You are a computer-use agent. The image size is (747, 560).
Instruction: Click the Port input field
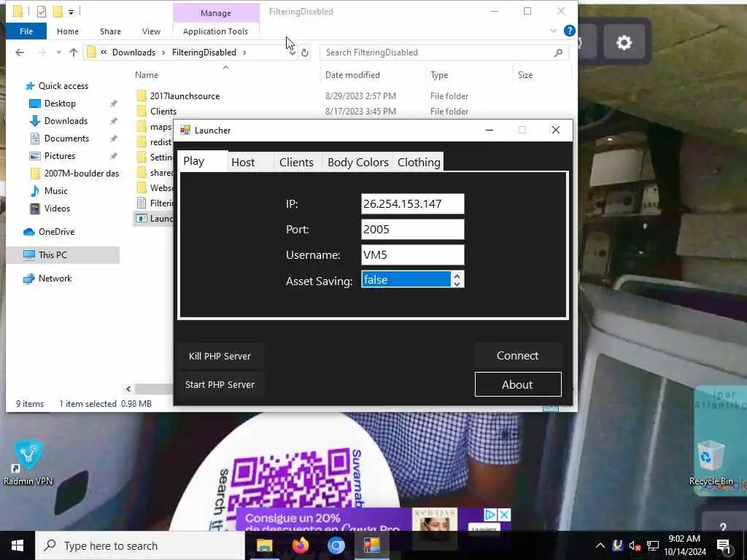pos(413,230)
